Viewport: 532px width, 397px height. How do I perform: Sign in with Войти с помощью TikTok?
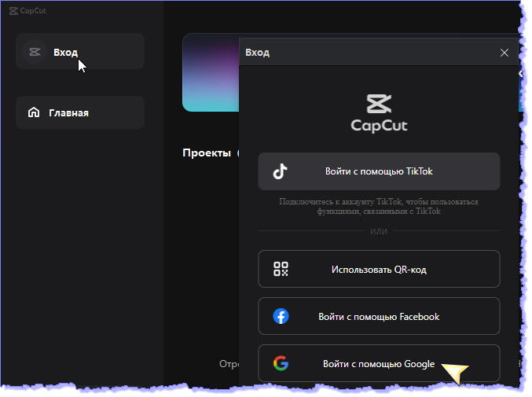point(379,171)
